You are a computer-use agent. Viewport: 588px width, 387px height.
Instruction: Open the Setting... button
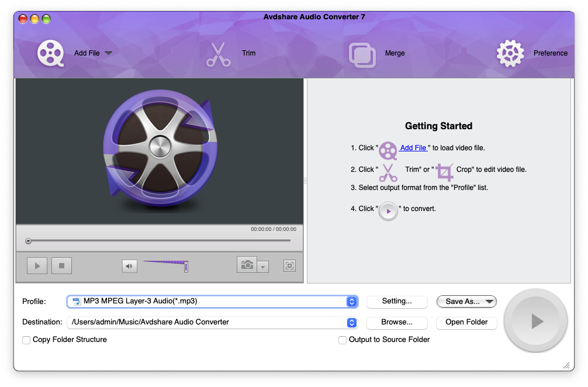(397, 302)
